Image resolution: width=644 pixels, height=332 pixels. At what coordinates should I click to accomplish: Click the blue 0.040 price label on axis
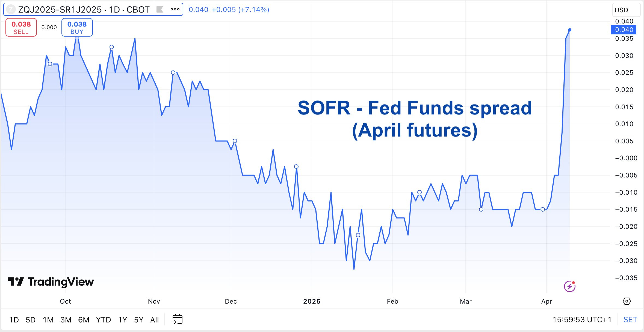[x=624, y=30]
